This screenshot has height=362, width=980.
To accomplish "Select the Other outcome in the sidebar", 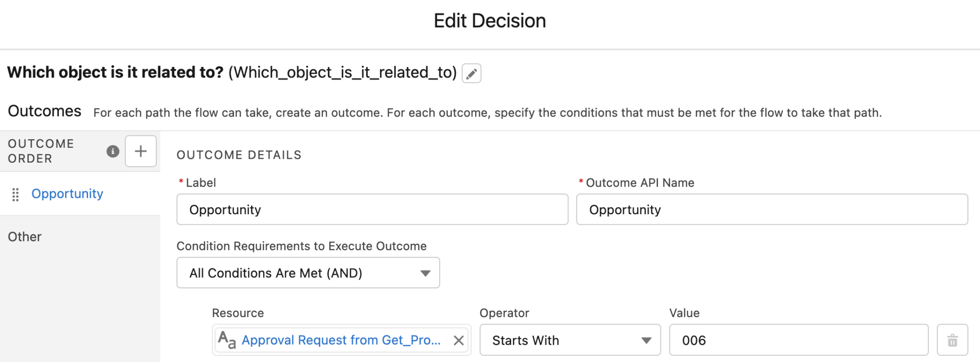I will 24,236.
